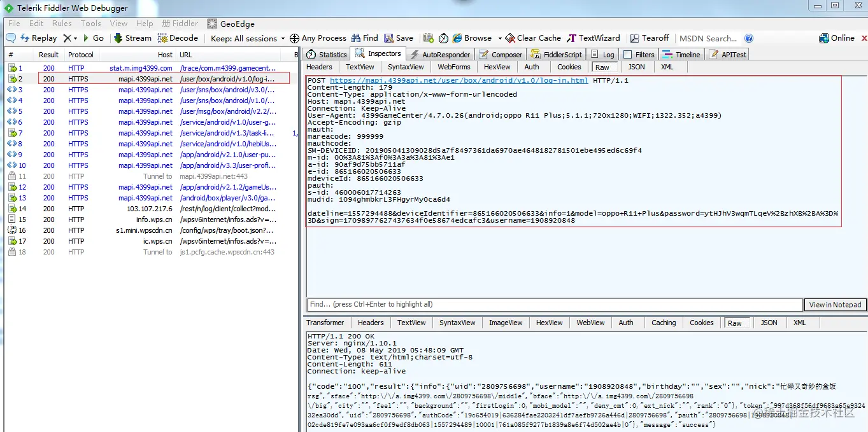Save sessions via Save toolbar button
The height and width of the screenshot is (432, 868).
[x=399, y=38]
